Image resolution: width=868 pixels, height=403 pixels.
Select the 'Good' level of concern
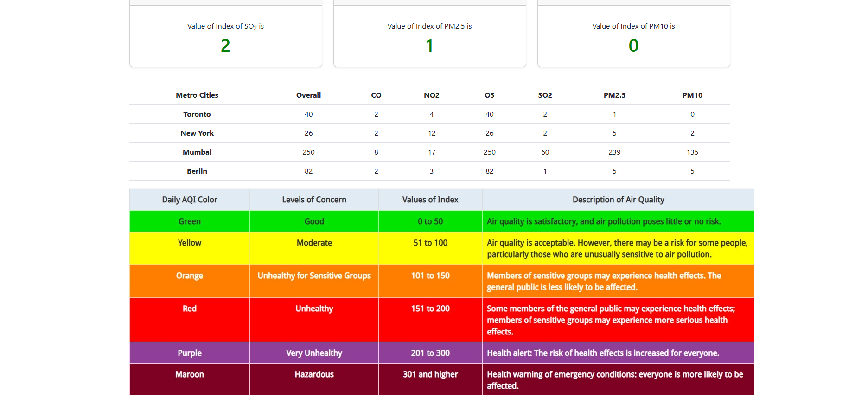(x=314, y=221)
